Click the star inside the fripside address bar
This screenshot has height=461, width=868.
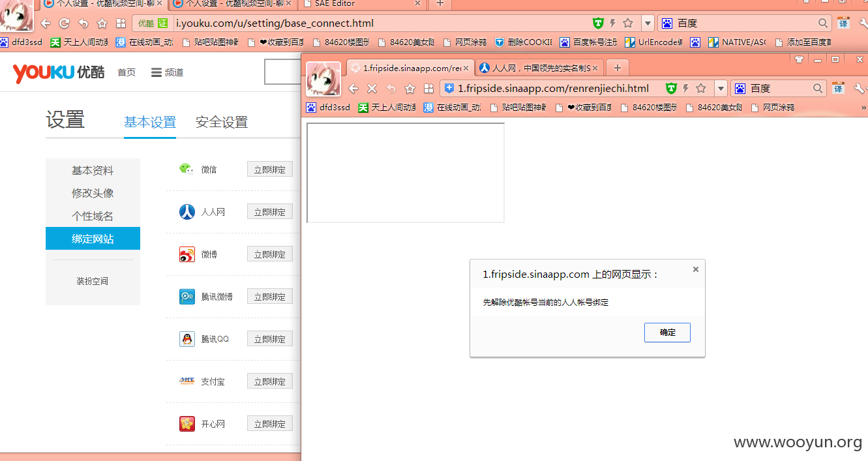tap(701, 88)
